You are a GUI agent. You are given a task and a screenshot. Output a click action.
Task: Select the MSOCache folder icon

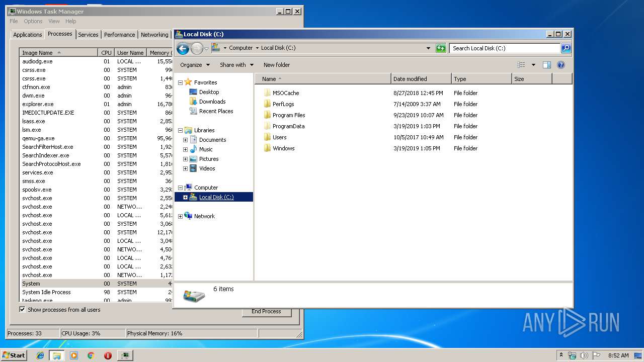point(267,93)
